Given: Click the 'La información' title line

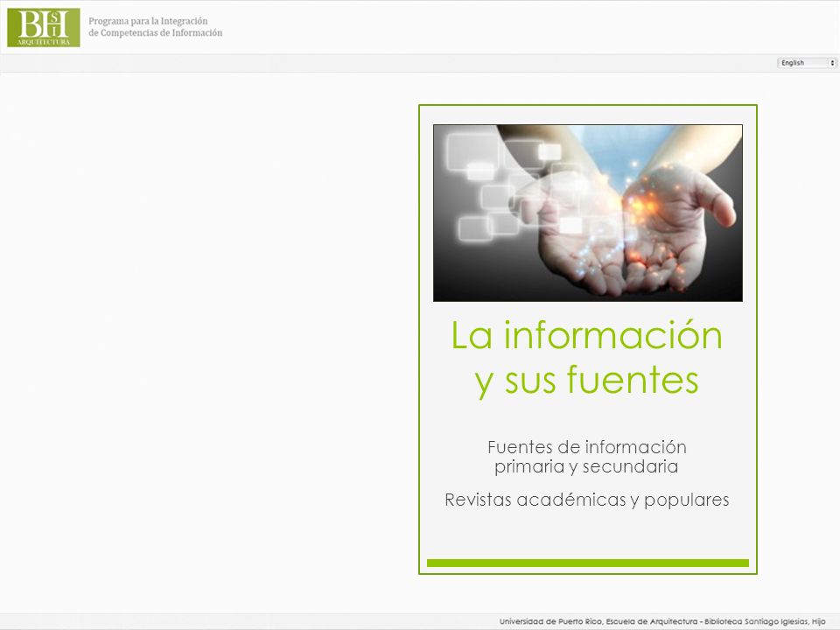Looking at the screenshot, I should point(586,335).
